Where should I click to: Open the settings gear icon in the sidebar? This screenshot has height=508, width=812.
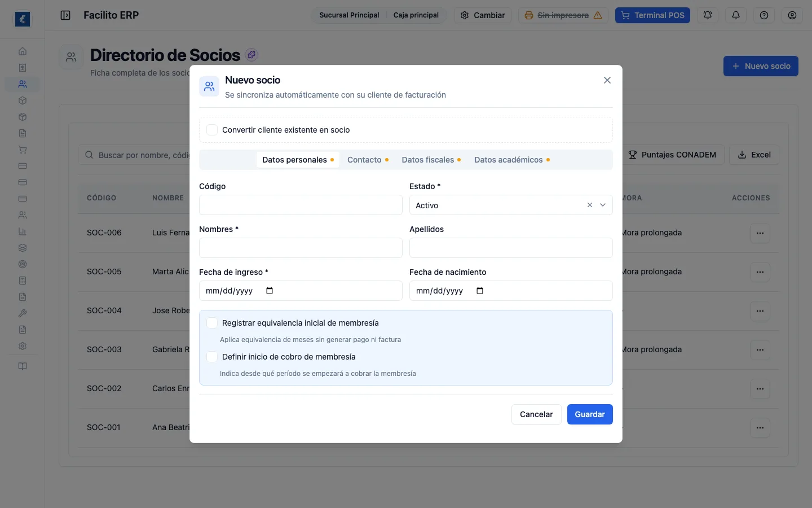pyautogui.click(x=23, y=346)
